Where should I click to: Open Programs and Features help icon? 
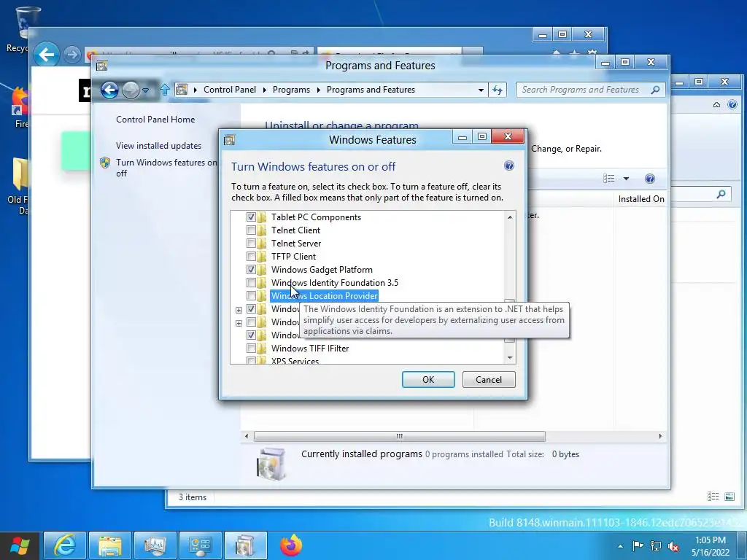tap(649, 179)
